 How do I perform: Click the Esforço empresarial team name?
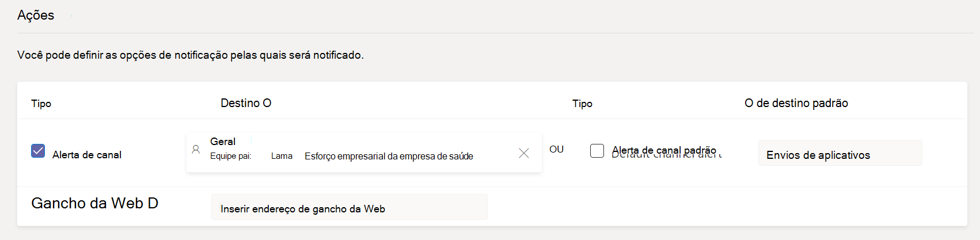coord(389,156)
